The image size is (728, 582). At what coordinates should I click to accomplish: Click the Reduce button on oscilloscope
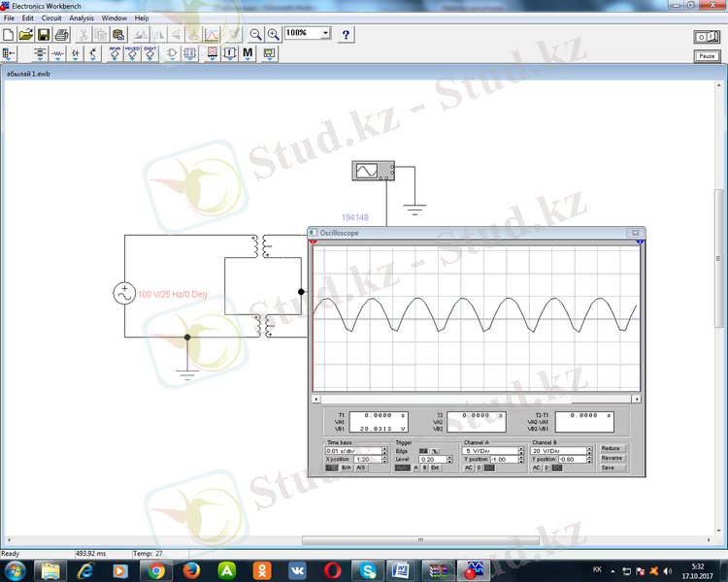611,449
